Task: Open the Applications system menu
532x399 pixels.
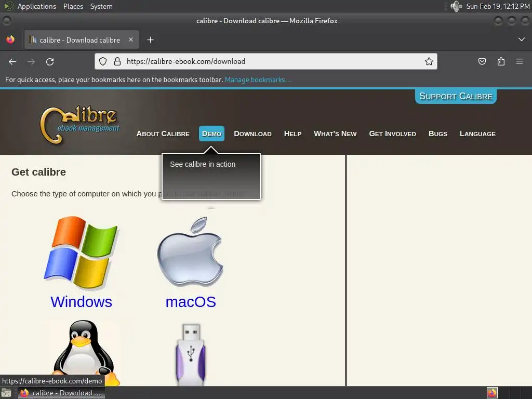Action: [37, 6]
